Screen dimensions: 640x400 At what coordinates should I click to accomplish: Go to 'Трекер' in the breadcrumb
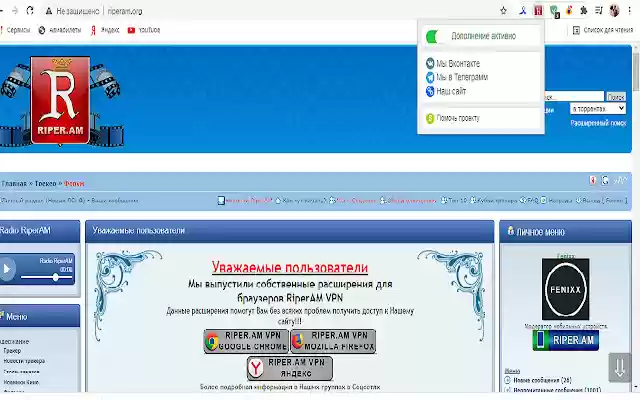45,184
